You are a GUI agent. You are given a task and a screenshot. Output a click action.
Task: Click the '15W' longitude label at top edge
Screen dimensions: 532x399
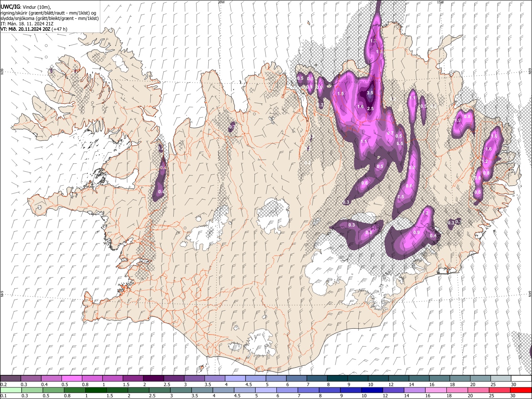tap(440, 2)
